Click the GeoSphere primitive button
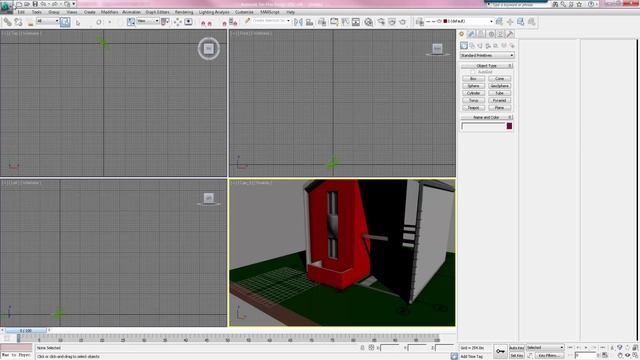 click(500, 86)
